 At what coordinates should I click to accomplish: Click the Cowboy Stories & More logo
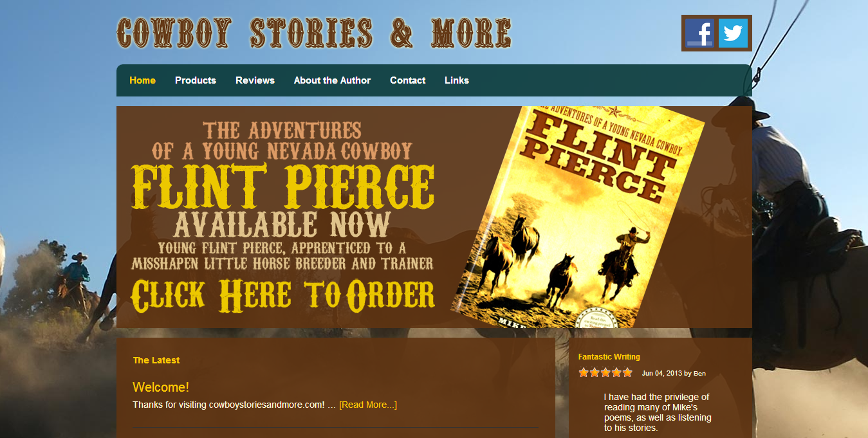coord(314,33)
